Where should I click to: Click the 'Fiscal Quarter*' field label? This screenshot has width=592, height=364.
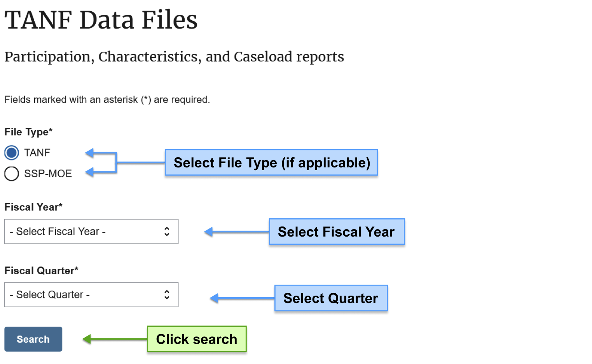(x=41, y=271)
